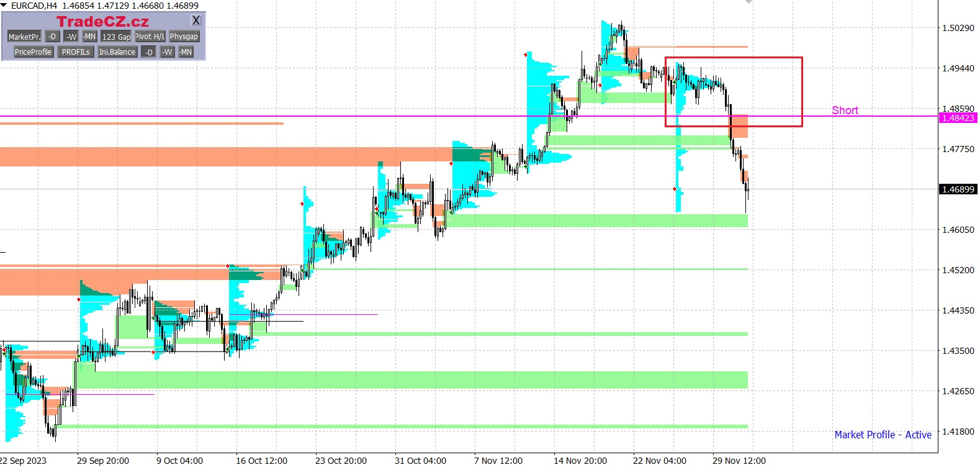980x470 pixels.
Task: Close the TradeCZ.cz panel with X
Action: click(x=196, y=20)
